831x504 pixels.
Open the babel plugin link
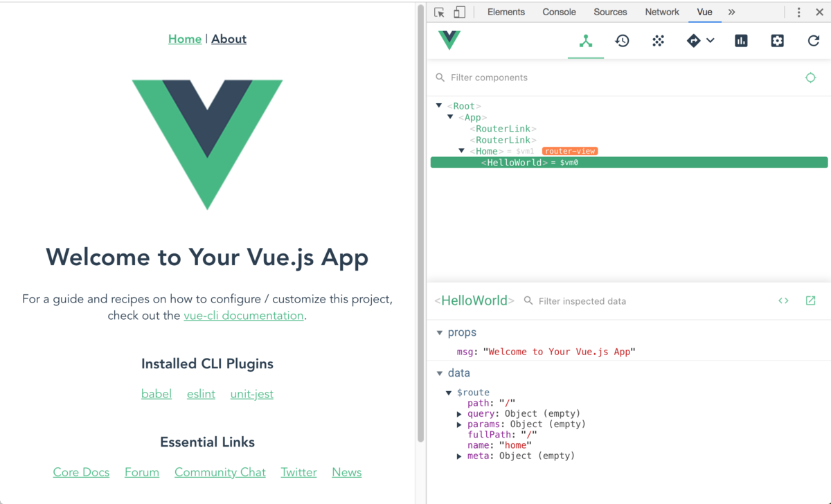[x=157, y=394]
